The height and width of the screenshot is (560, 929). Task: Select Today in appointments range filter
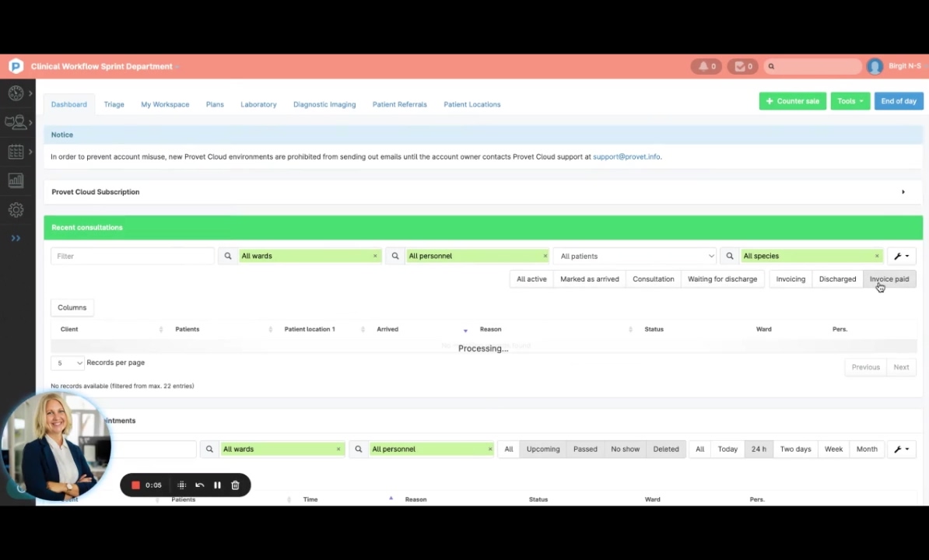coord(727,450)
